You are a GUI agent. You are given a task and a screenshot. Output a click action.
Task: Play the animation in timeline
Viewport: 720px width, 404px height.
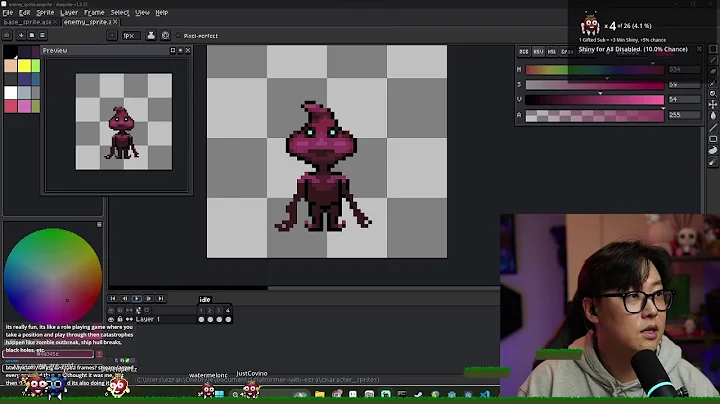point(136,298)
